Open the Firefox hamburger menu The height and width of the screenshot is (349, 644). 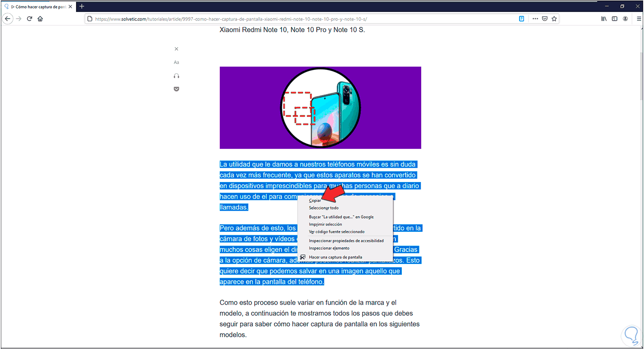(x=638, y=19)
